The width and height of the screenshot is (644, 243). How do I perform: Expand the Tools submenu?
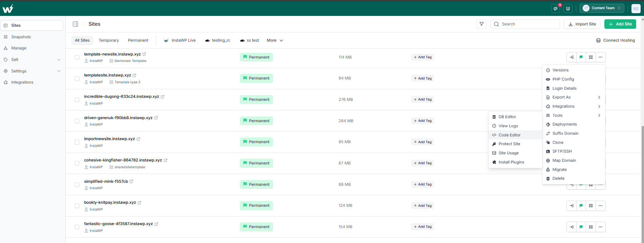574,115
